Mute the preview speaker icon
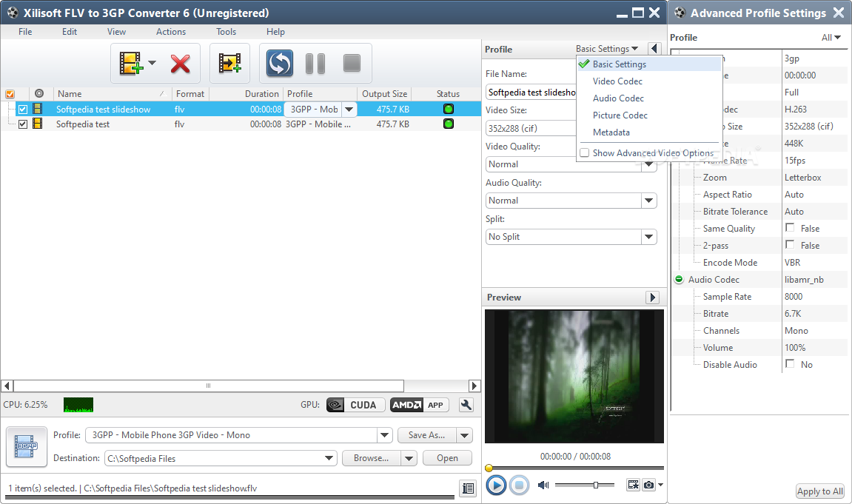The height and width of the screenshot is (504, 852). (x=543, y=485)
